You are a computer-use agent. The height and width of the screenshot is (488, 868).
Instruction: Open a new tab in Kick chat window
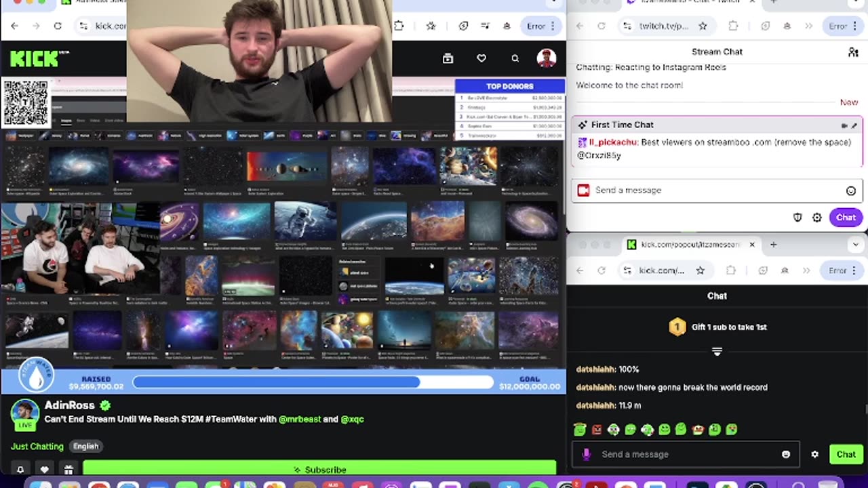[x=773, y=245]
